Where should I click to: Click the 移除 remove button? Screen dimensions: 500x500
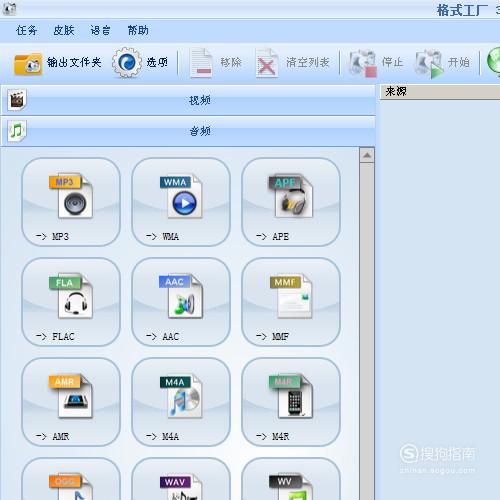(x=216, y=63)
